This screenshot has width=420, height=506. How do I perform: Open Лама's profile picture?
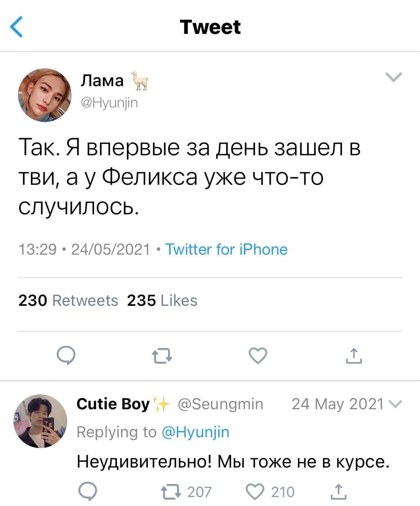[45, 95]
